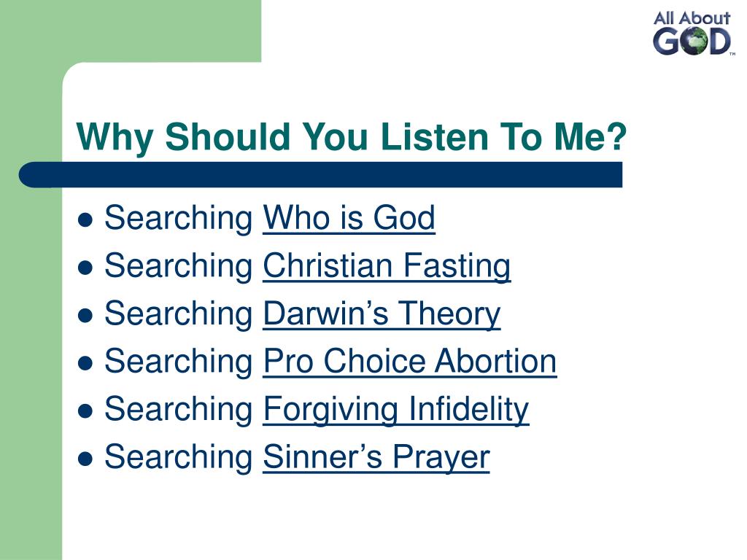Click the bullet before Forgiving Infidelity
Screen dimensions: 747x560
click(x=85, y=411)
